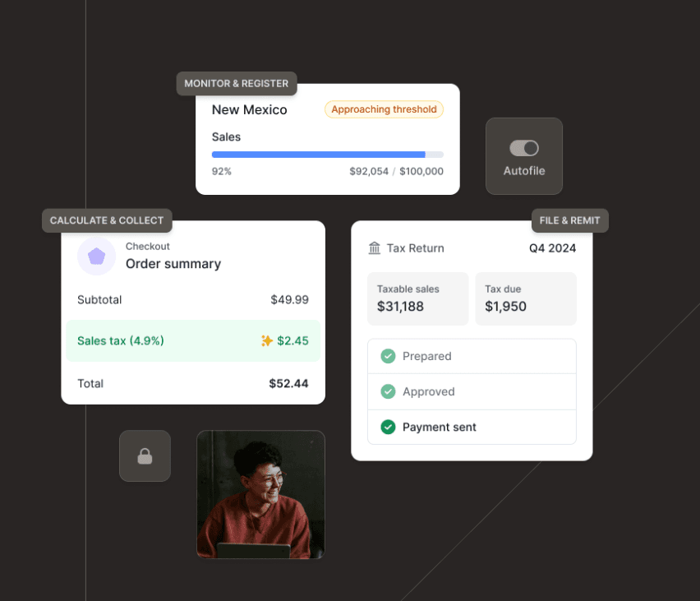
Task: Select the Monitor & Register label
Action: (x=237, y=84)
